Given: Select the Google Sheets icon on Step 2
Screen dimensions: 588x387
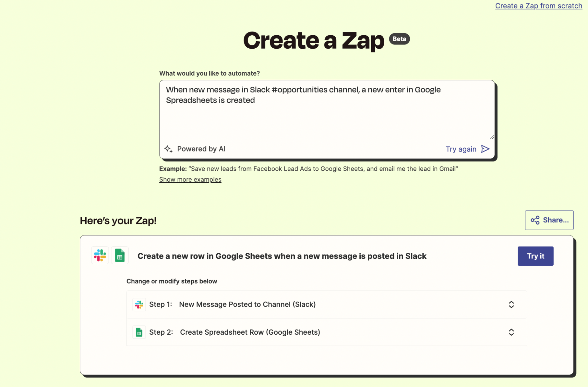Looking at the screenshot, I should pos(139,332).
